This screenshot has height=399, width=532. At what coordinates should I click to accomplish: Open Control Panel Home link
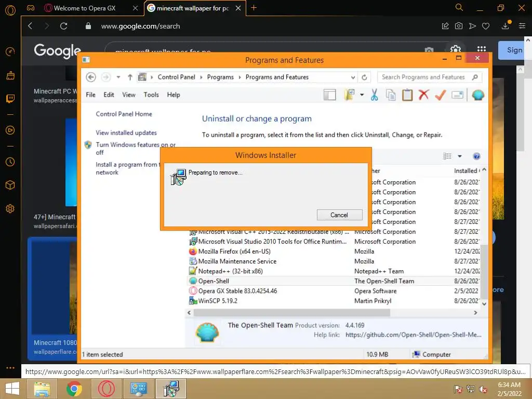tap(124, 114)
